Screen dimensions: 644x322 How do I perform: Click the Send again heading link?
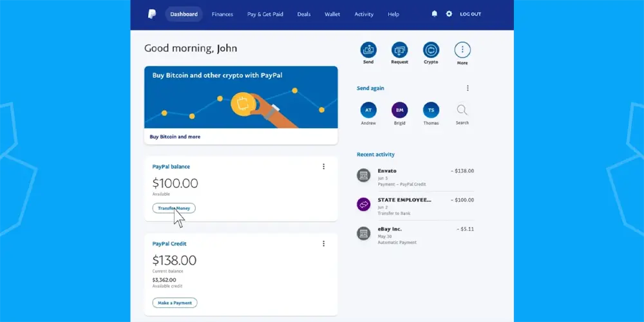pyautogui.click(x=370, y=88)
